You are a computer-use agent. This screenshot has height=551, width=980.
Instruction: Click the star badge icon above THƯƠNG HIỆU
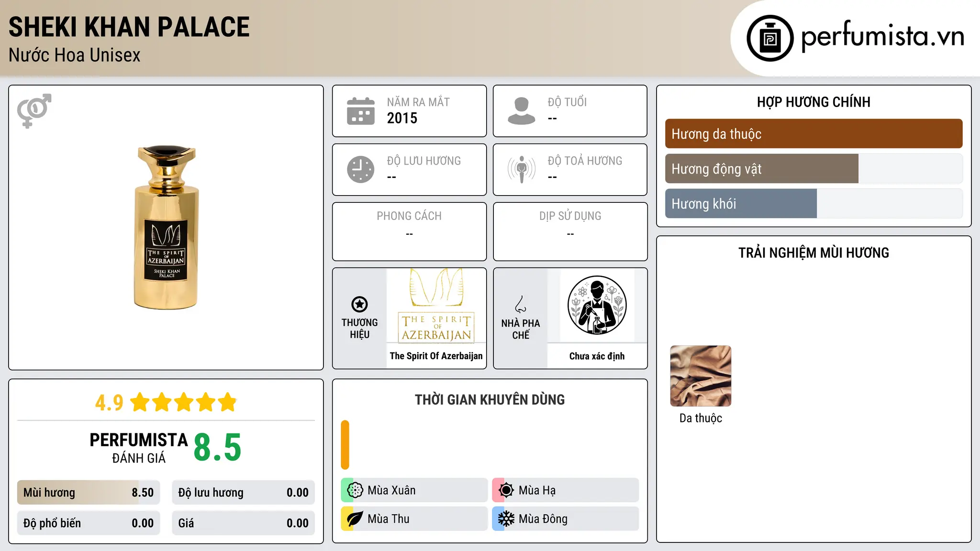click(x=359, y=304)
